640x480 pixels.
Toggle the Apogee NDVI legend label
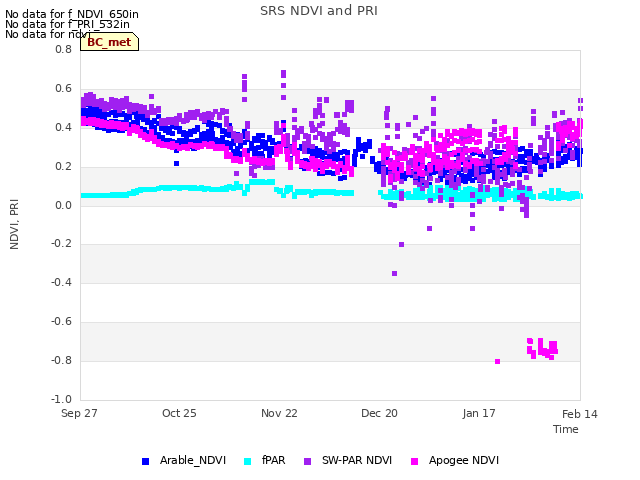coord(464,460)
